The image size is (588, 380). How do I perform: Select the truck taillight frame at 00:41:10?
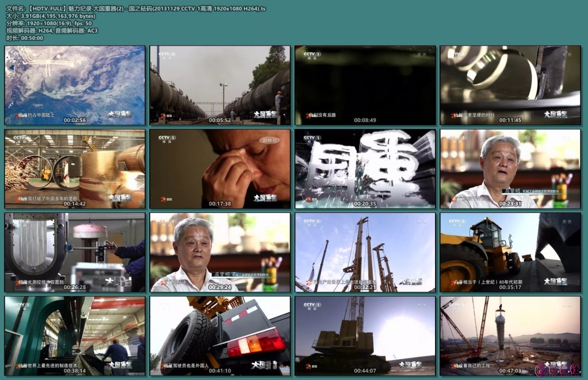220,336
